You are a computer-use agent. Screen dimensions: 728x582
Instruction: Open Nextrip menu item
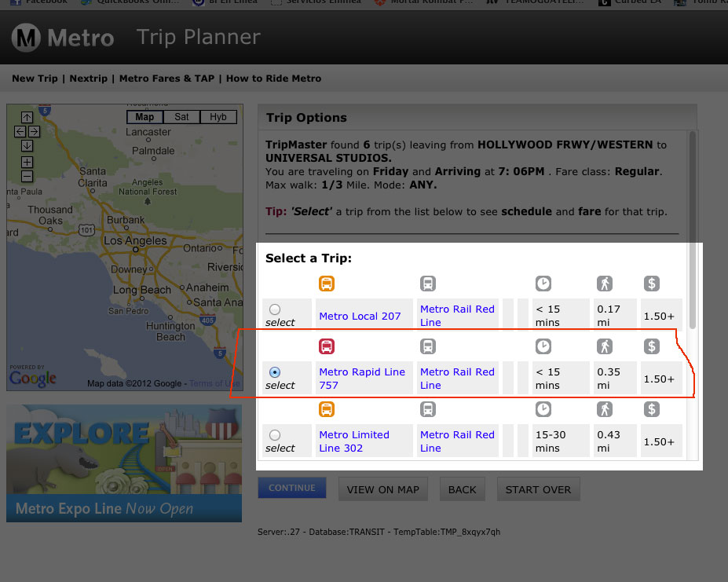88,79
